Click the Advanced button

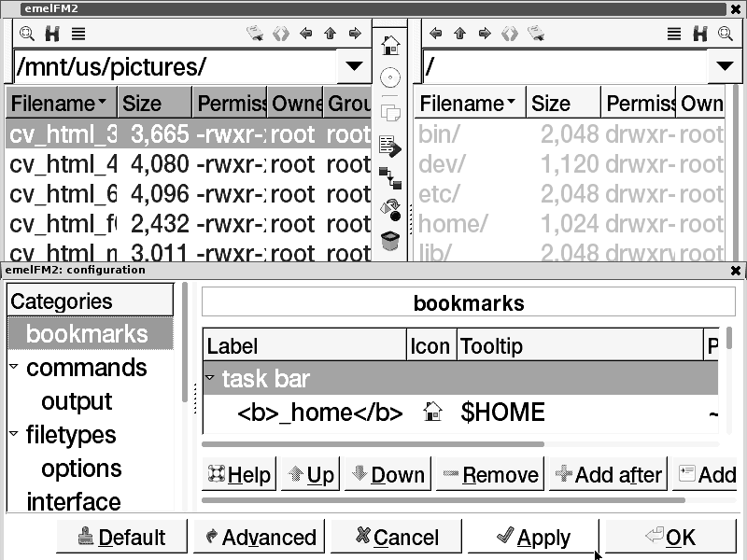click(x=260, y=537)
